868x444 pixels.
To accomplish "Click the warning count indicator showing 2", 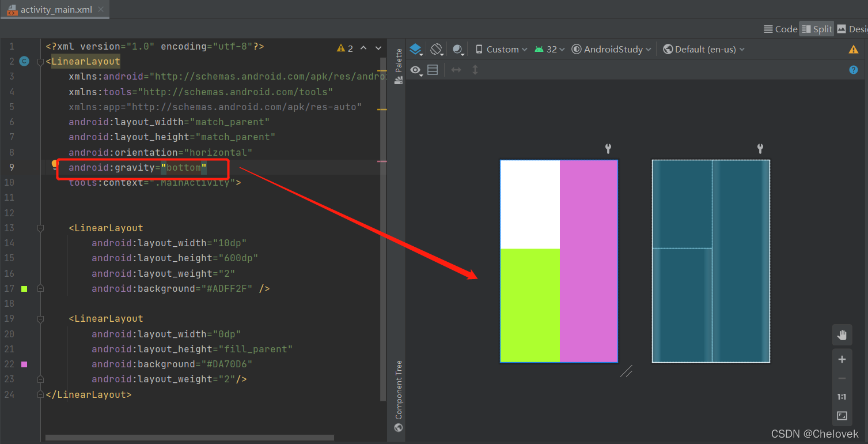I will [x=345, y=48].
